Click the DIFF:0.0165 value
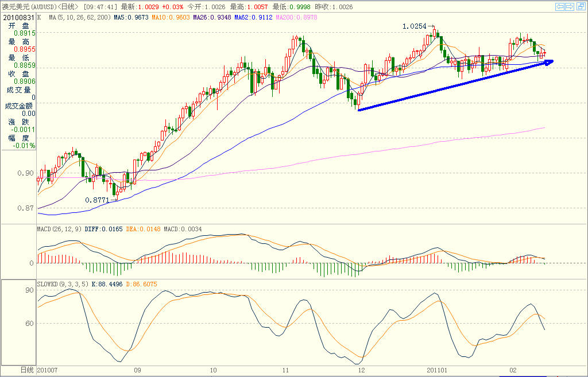Screen dimensions: 588x377 [x=103, y=229]
